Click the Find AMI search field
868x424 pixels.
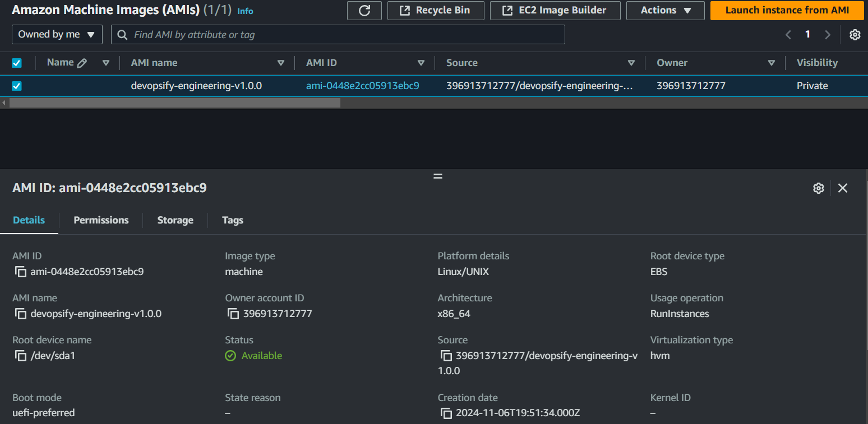click(x=338, y=35)
